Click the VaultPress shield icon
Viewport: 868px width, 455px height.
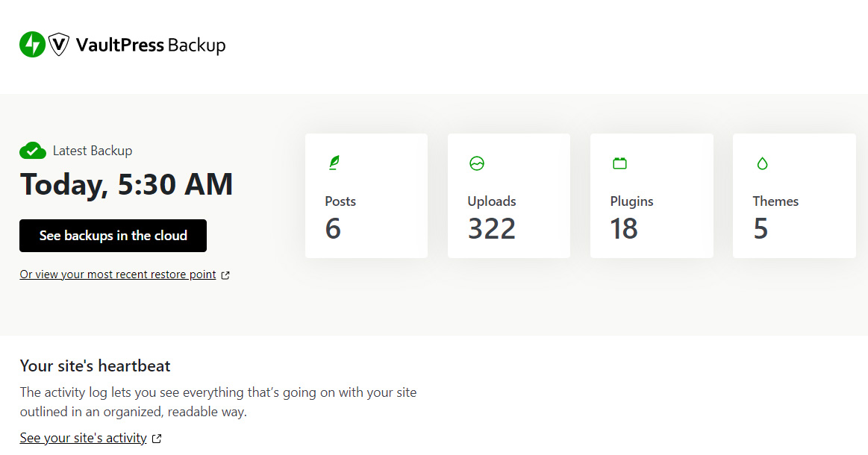(57, 44)
